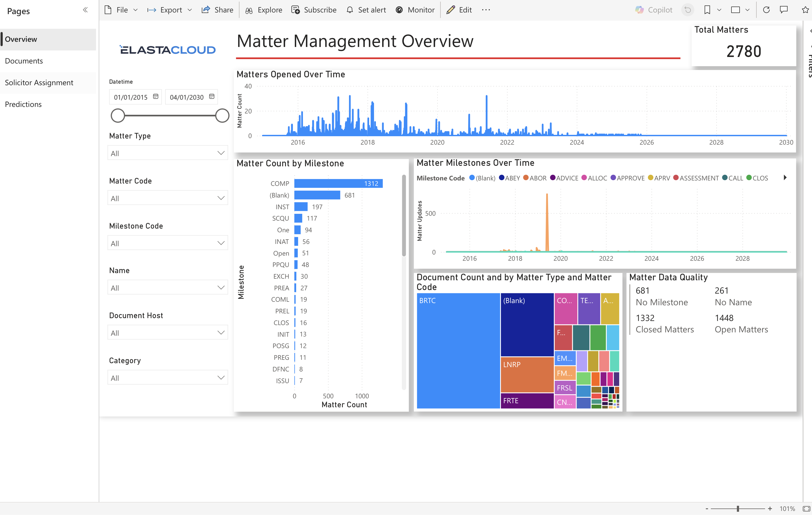Click the reset undo icon near Copilot
This screenshot has height=515, width=812.
coord(688,10)
